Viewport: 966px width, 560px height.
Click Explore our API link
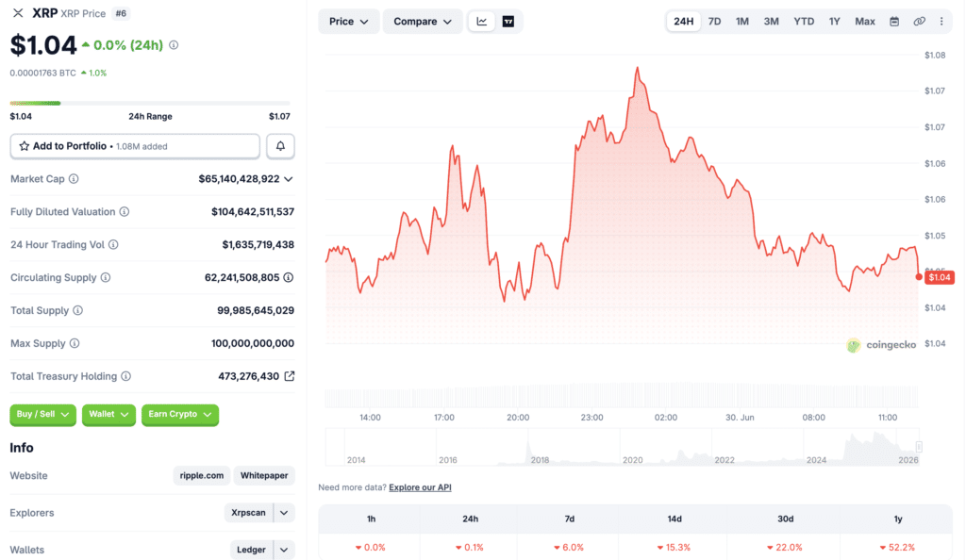tap(420, 487)
